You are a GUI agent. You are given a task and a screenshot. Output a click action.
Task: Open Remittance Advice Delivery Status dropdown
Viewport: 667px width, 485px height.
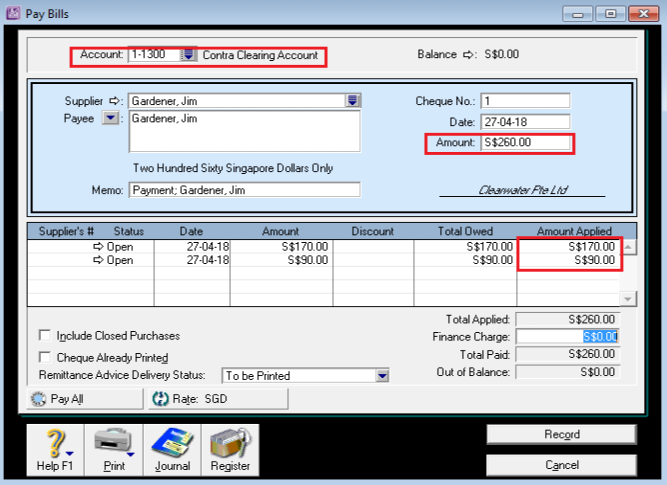point(382,376)
